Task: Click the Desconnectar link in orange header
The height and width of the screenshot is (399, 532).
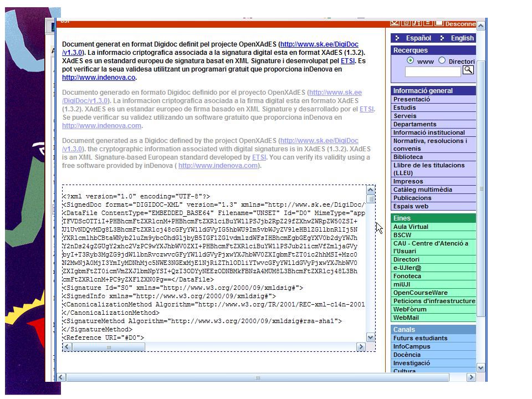Action: click(461, 24)
